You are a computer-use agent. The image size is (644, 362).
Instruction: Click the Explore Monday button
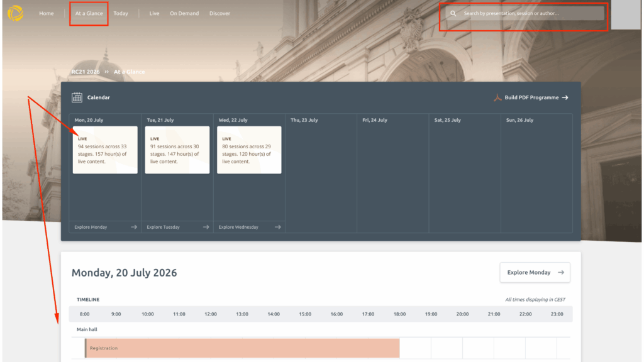coord(535,273)
